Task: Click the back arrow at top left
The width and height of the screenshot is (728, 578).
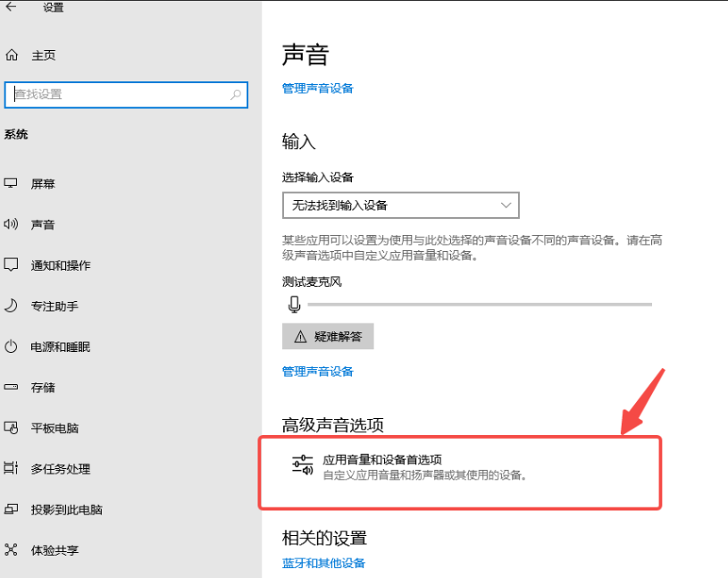Action: tap(11, 7)
